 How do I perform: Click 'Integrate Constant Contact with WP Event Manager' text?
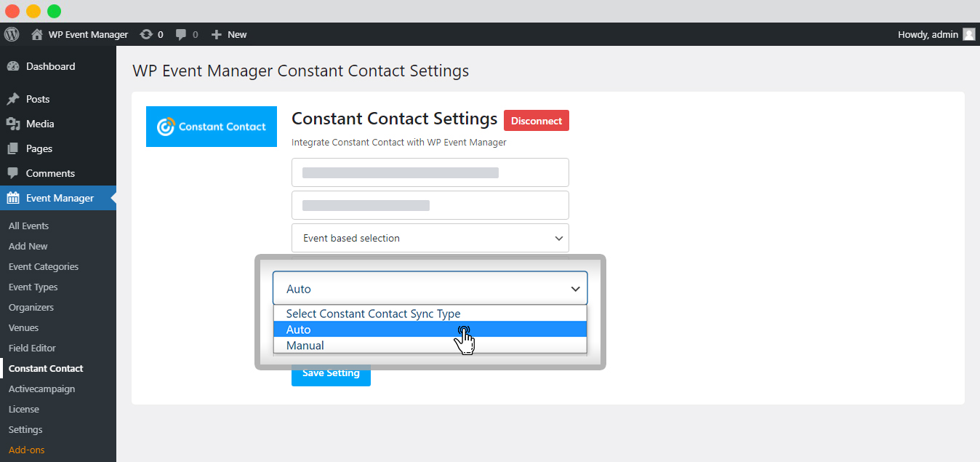[x=399, y=143]
